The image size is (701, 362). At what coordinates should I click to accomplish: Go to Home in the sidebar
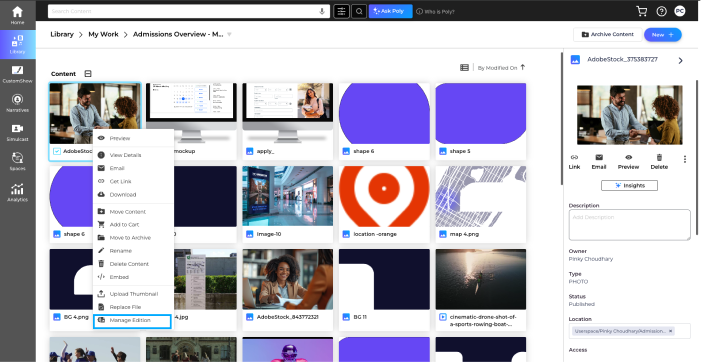[x=17, y=15]
